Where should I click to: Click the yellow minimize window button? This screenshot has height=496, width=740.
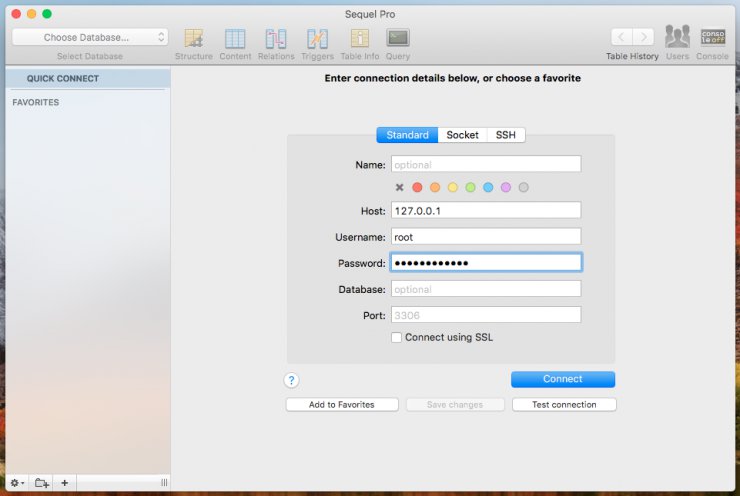[x=32, y=14]
